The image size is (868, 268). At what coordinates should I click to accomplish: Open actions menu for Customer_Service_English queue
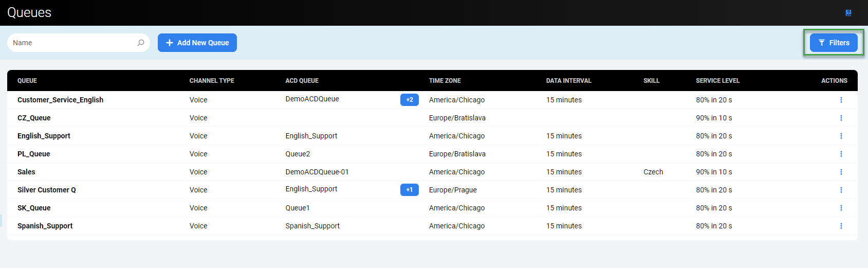point(841,100)
